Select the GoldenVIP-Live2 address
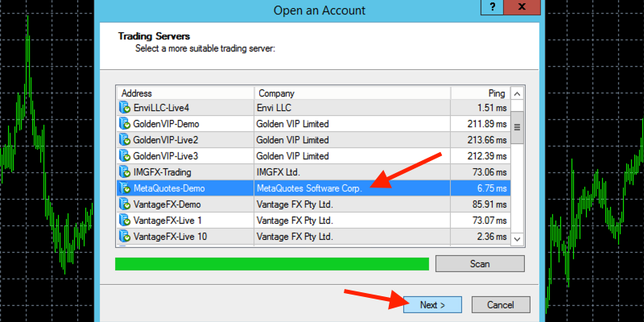 (166, 140)
